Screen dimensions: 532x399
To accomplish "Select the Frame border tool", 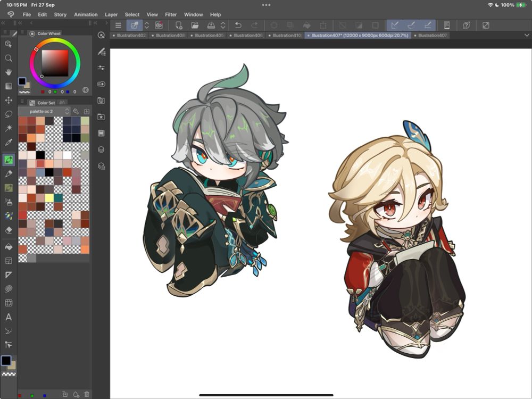I will 9,261.
